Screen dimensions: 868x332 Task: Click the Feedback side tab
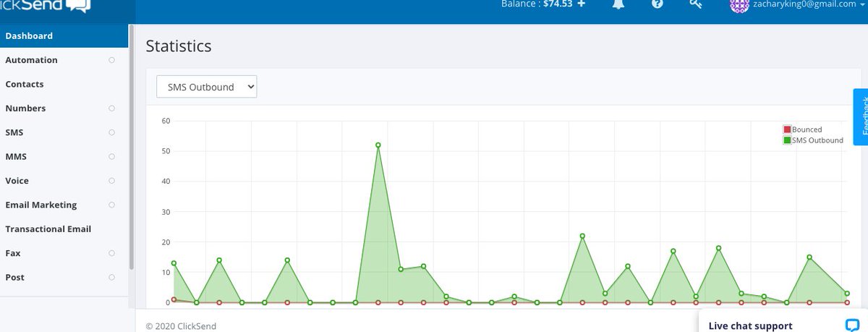861,116
